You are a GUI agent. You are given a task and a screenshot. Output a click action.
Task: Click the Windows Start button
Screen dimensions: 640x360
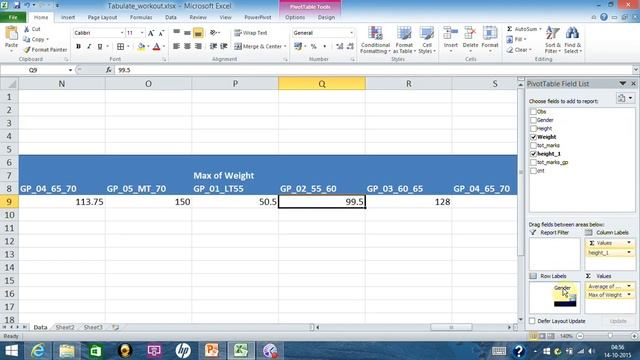point(11,351)
